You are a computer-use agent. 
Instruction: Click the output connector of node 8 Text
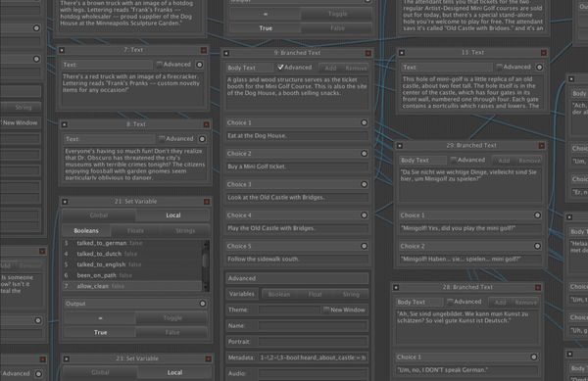coord(202,139)
